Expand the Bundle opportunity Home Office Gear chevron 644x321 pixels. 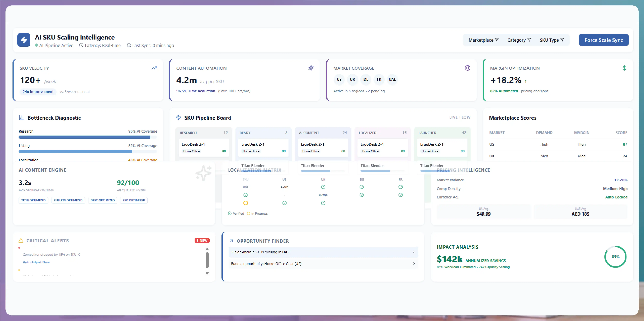coord(414,264)
